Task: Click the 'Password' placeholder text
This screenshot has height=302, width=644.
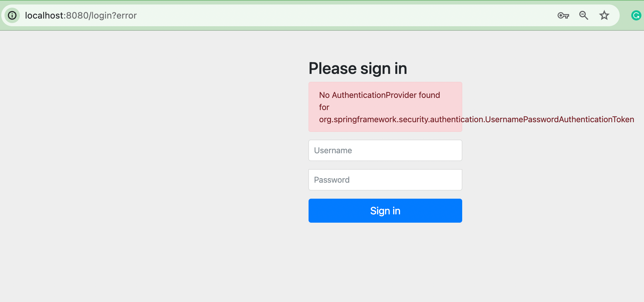Action: (332, 180)
